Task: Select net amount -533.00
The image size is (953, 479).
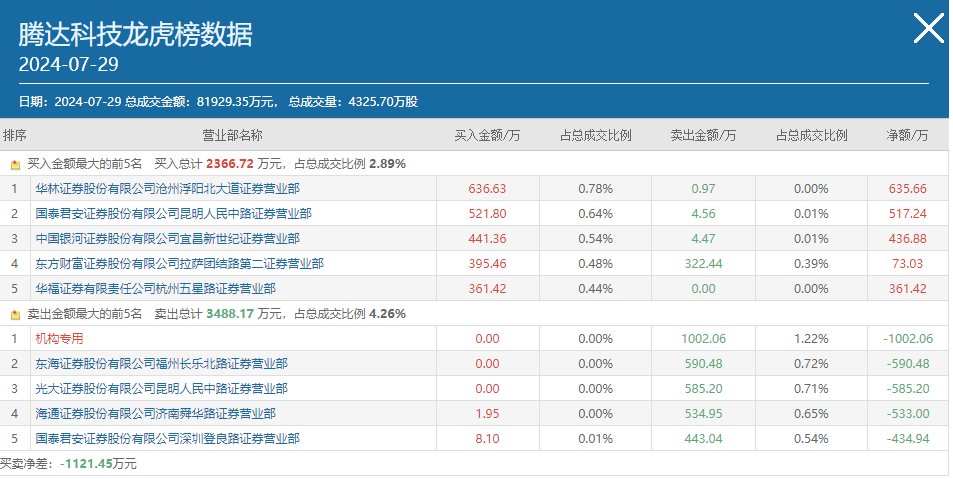Action: 907,413
